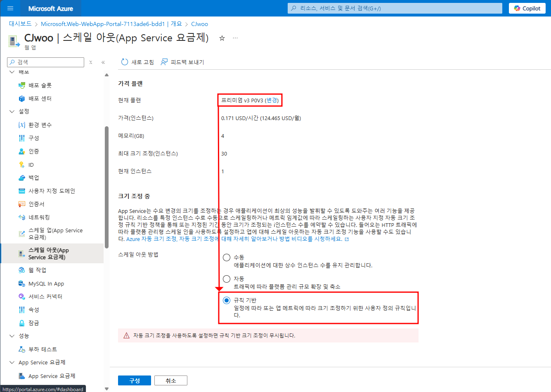Click the sidebar scrollbar down arrow
The width and height of the screenshot is (551, 392).
click(x=106, y=389)
